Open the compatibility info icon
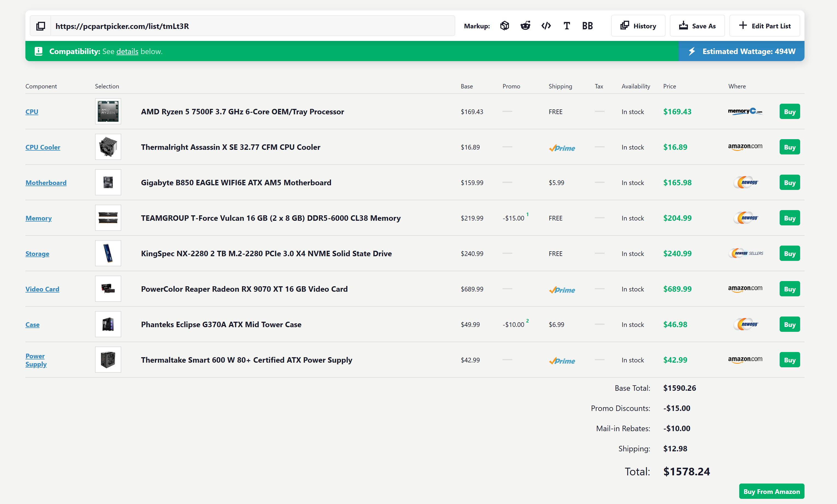The width and height of the screenshot is (837, 504). 39,51
